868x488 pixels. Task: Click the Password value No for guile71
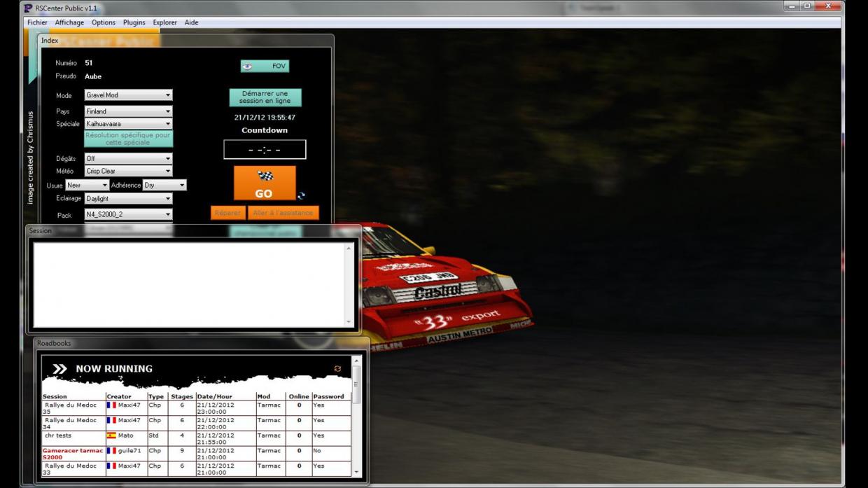coord(317,451)
